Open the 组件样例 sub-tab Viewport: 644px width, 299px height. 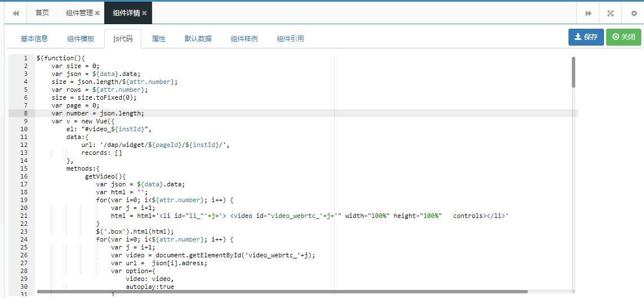pyautogui.click(x=245, y=39)
